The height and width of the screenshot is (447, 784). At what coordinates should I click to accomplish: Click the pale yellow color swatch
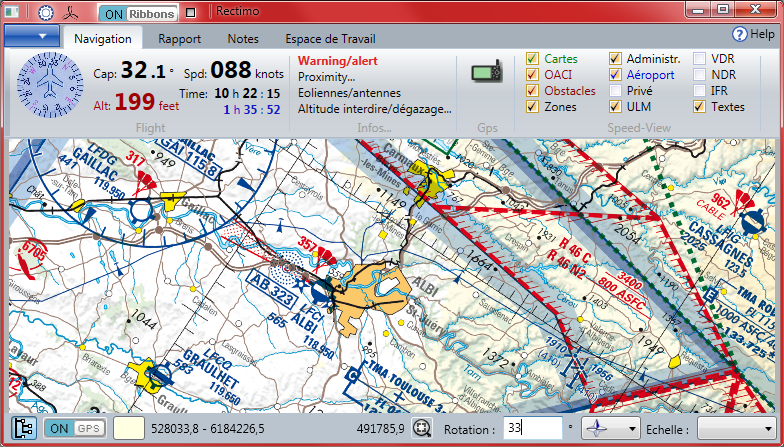(129, 428)
